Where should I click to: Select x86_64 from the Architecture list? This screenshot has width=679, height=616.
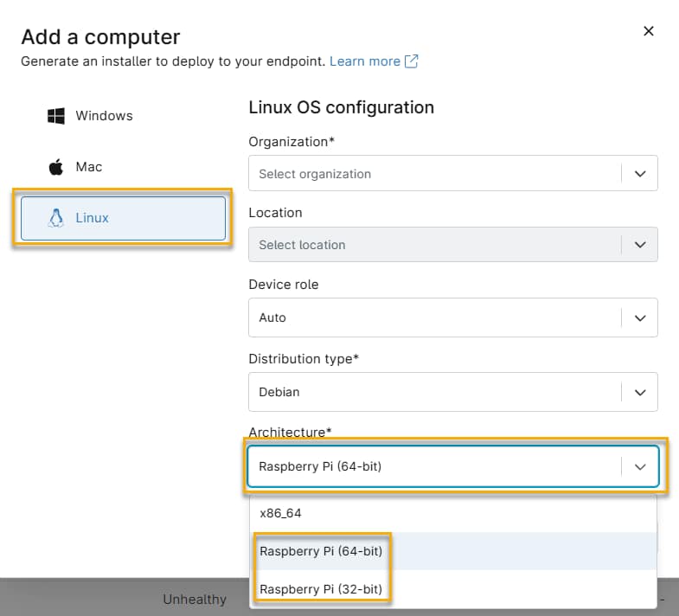(x=280, y=513)
